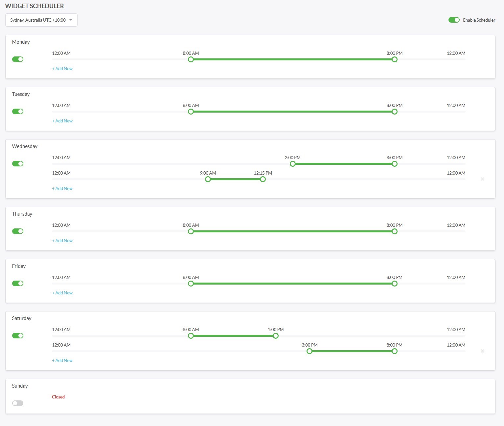This screenshot has height=426, width=504.
Task: Disable the Tuesday schedule toggle
Action: (18, 112)
